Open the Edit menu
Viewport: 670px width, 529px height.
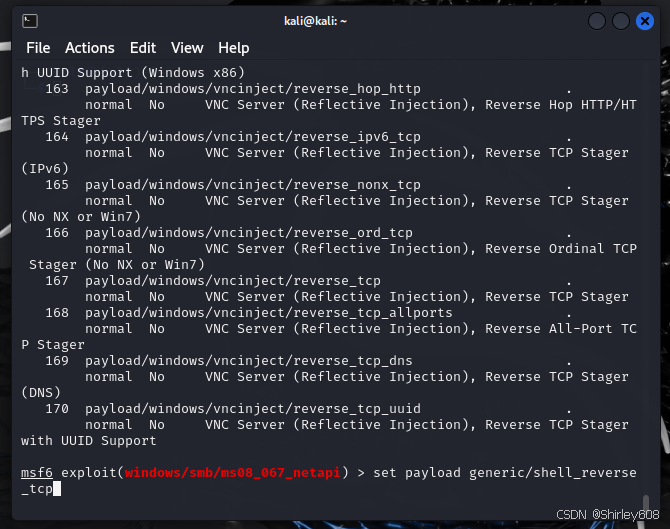[x=143, y=48]
